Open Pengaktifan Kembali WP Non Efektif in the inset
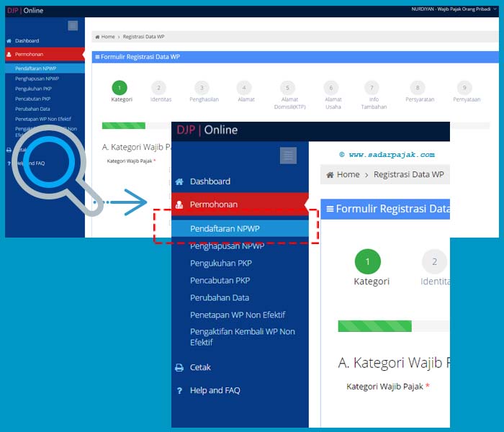The width and height of the screenshot is (504, 432). pos(243,337)
